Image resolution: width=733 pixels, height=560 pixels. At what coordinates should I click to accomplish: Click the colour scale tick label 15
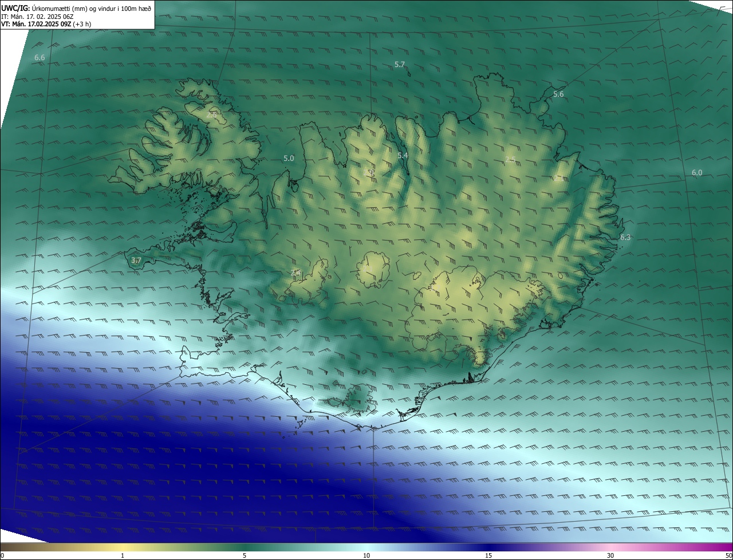[x=488, y=555]
